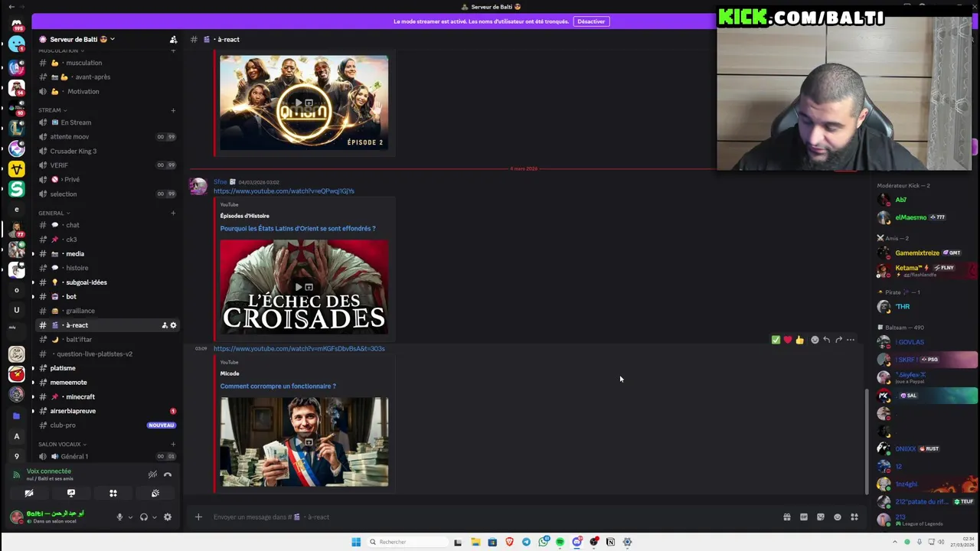
Task: Open the media text channel
Action: click(107, 253)
